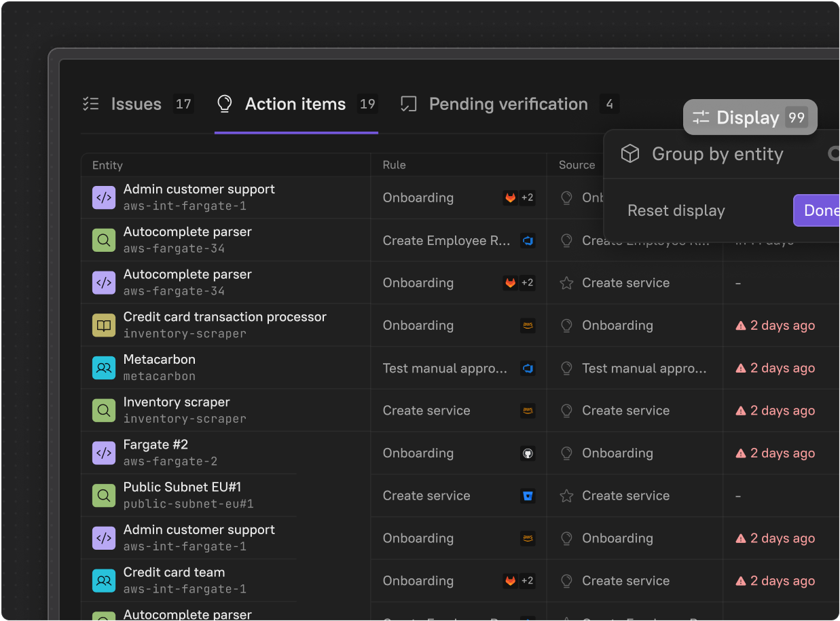This screenshot has width=840, height=621.
Task: Click the 2 days ago label in Fargate #2 row
Action: tap(782, 453)
